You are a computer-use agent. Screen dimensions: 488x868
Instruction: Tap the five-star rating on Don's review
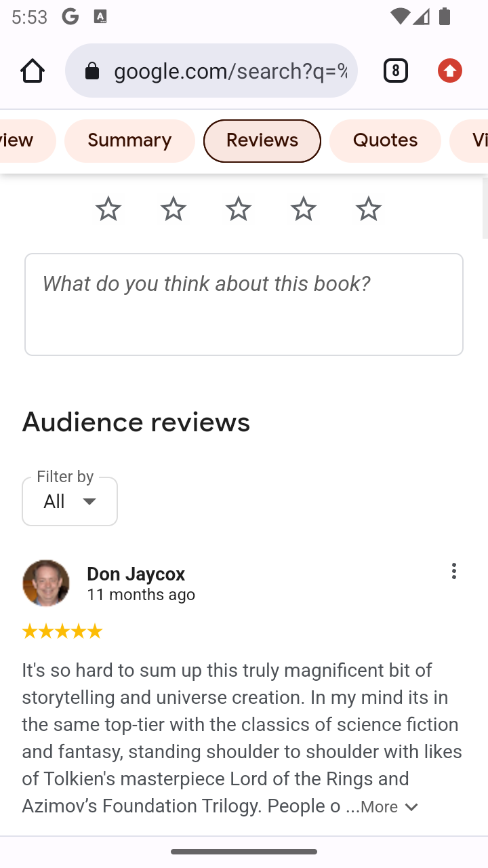pos(62,632)
